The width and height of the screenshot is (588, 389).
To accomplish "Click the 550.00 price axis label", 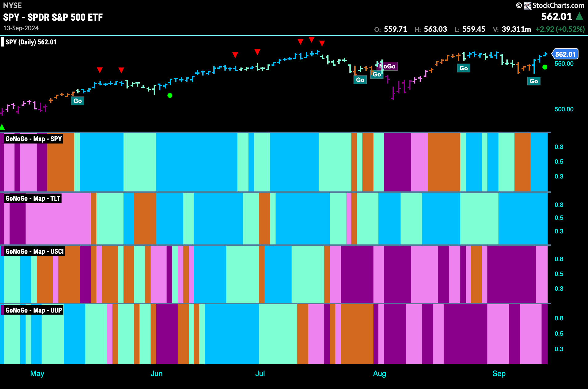I will [564, 64].
